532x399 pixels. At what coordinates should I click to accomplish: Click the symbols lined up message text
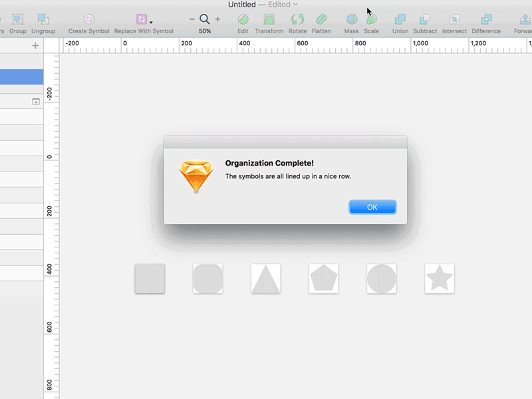(288, 176)
